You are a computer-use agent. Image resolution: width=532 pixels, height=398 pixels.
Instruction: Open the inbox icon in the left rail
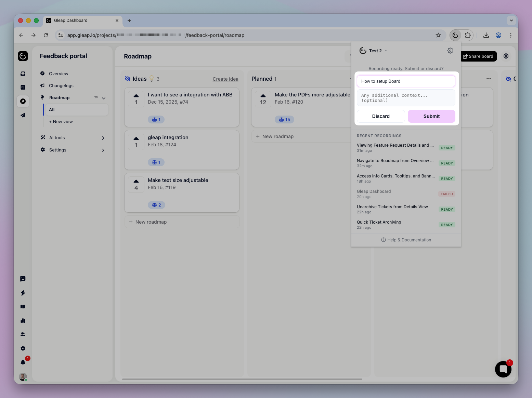tap(23, 74)
